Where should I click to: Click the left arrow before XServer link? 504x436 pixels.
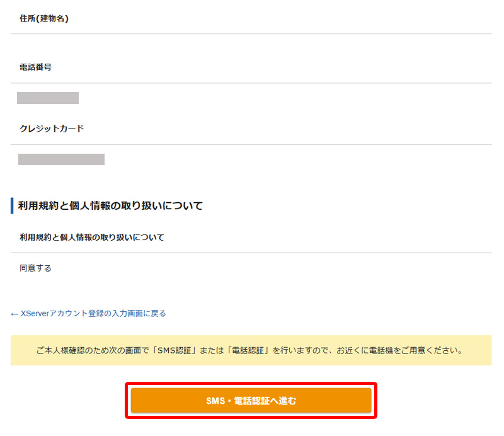tap(14, 313)
